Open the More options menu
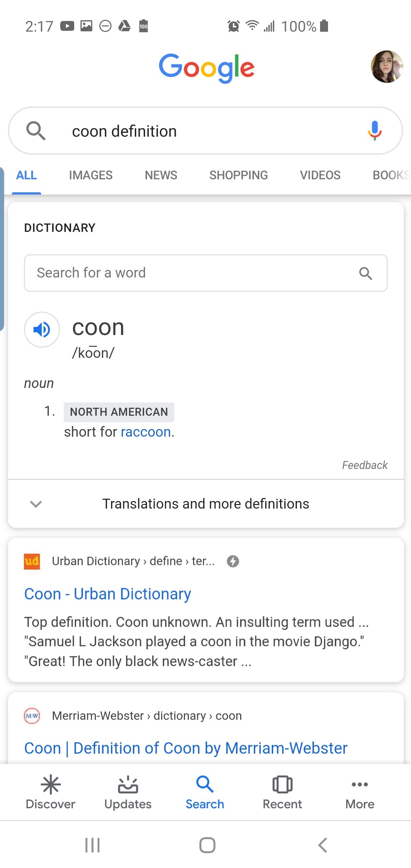The width and height of the screenshot is (411, 868). tap(360, 784)
